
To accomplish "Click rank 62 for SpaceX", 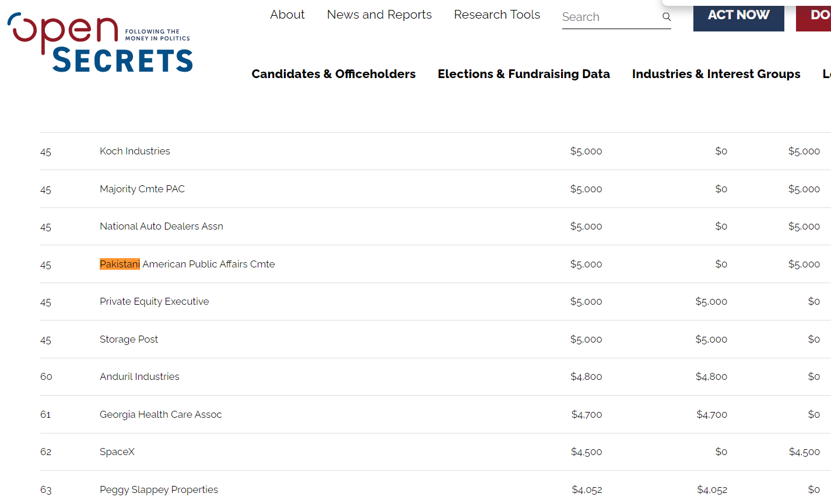I will pyautogui.click(x=46, y=452).
